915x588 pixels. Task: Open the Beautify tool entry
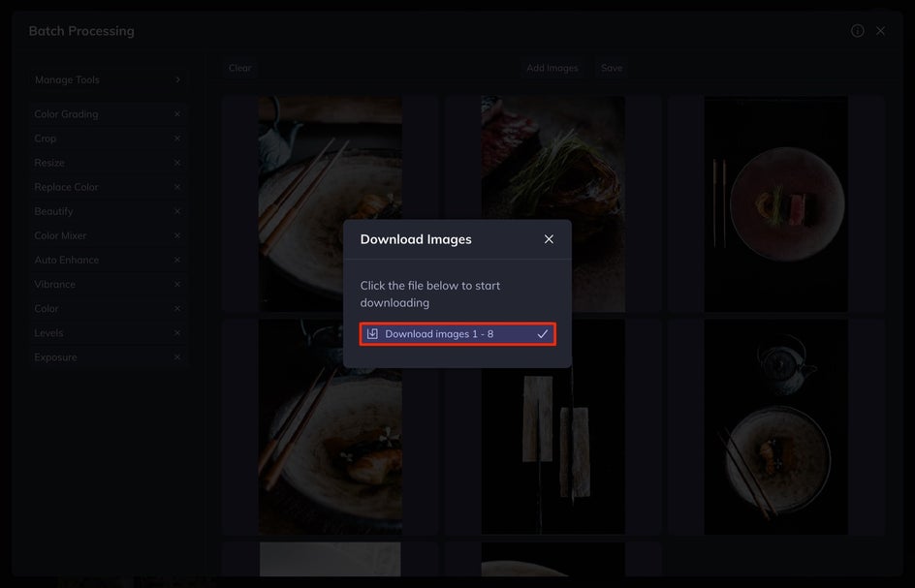[x=108, y=211]
